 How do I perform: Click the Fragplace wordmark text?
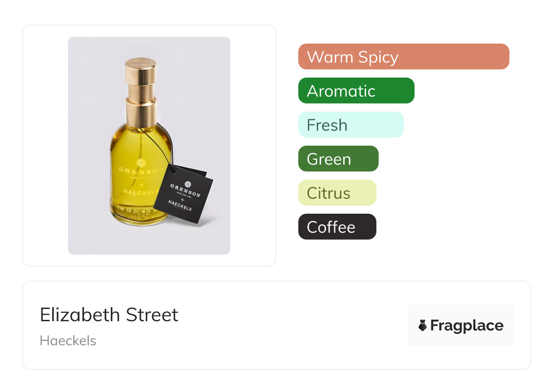point(466,326)
